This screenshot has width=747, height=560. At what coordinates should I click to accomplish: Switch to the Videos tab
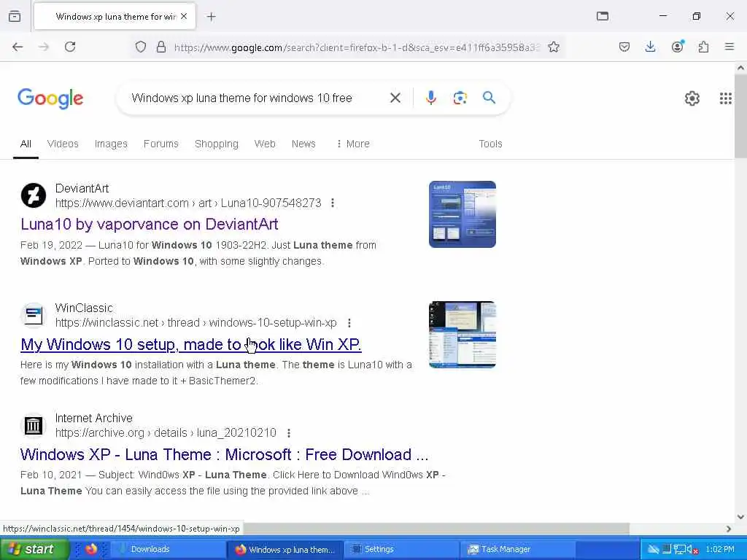(x=63, y=144)
